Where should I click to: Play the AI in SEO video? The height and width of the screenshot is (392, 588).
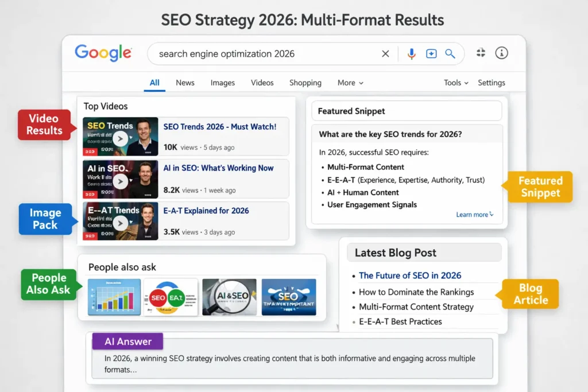(120, 181)
